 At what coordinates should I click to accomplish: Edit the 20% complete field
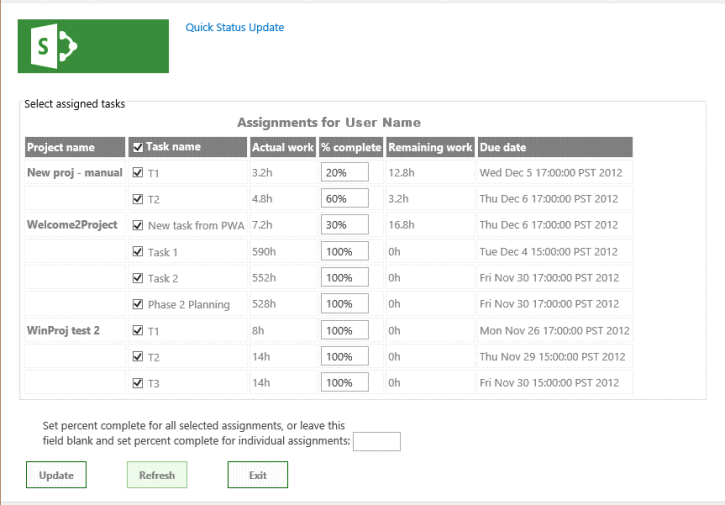click(344, 172)
